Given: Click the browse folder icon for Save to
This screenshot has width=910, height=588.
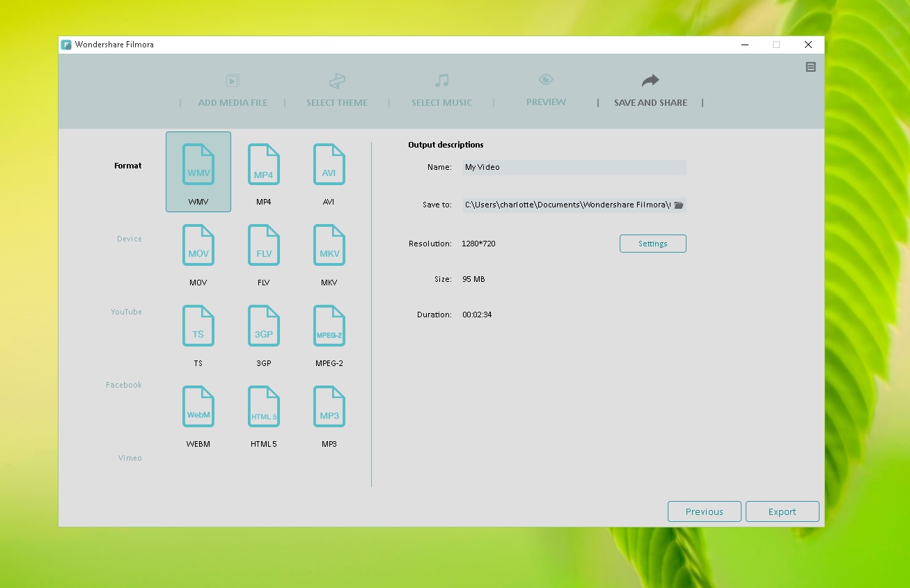Looking at the screenshot, I should 678,205.
